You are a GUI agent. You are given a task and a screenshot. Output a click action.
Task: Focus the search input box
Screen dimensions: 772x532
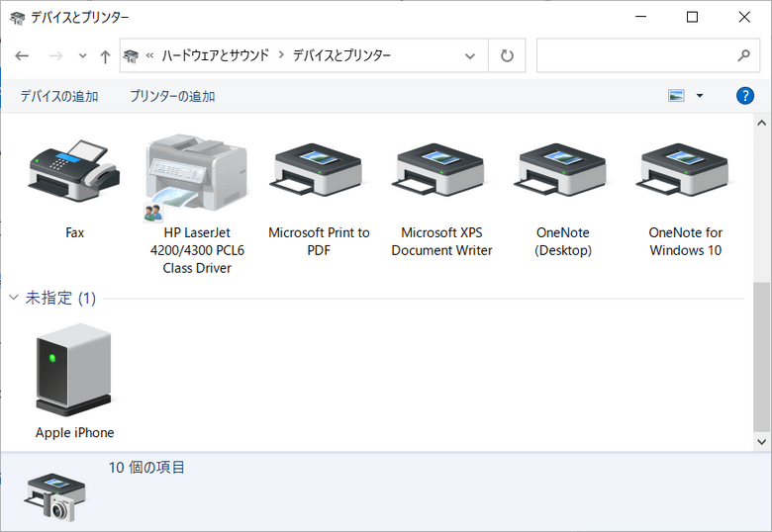coord(636,55)
